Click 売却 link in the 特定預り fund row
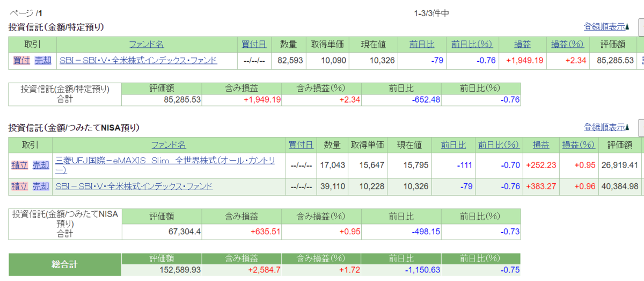Image resolution: width=644 pixels, height=281 pixels. click(43, 61)
